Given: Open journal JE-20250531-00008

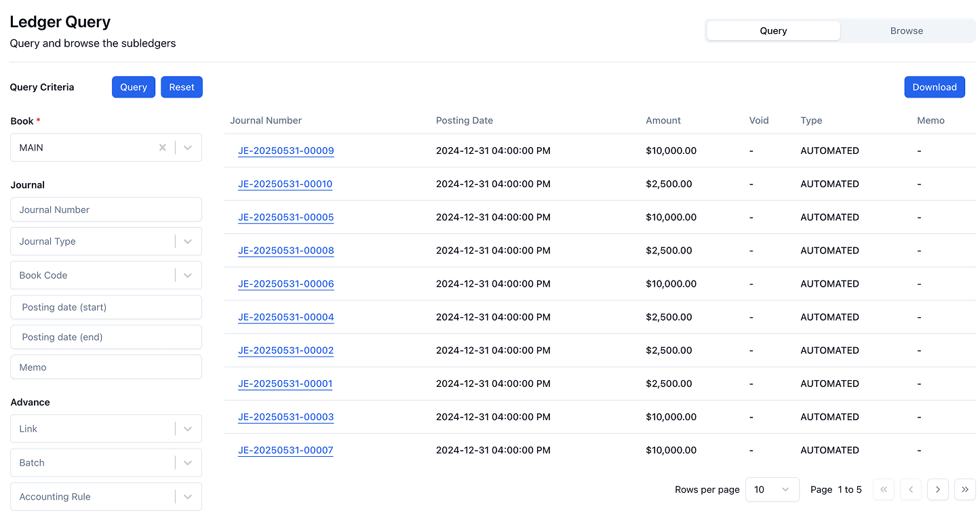Looking at the screenshot, I should click(286, 250).
